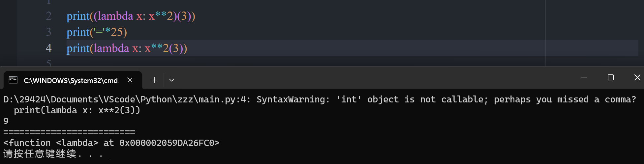Click line number 2 in the gutter
Image resolution: width=644 pixels, height=164 pixels.
pyautogui.click(x=49, y=16)
